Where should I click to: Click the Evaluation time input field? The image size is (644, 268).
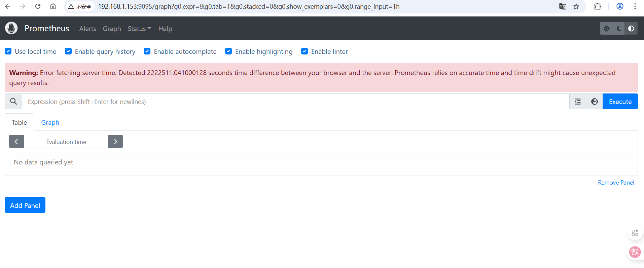click(x=66, y=142)
